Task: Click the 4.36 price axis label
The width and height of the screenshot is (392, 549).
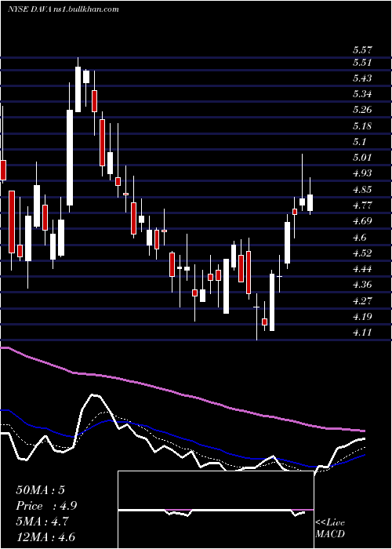Action: (362, 285)
